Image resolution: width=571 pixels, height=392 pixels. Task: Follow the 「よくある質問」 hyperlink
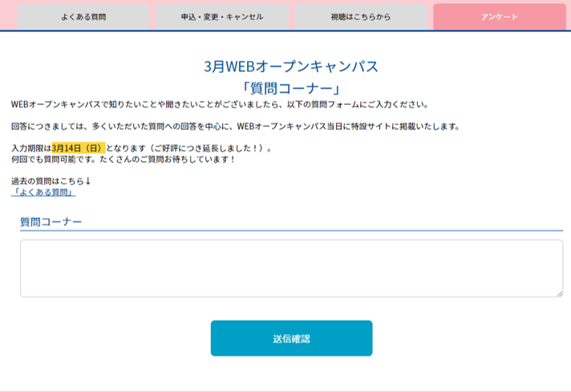click(43, 192)
